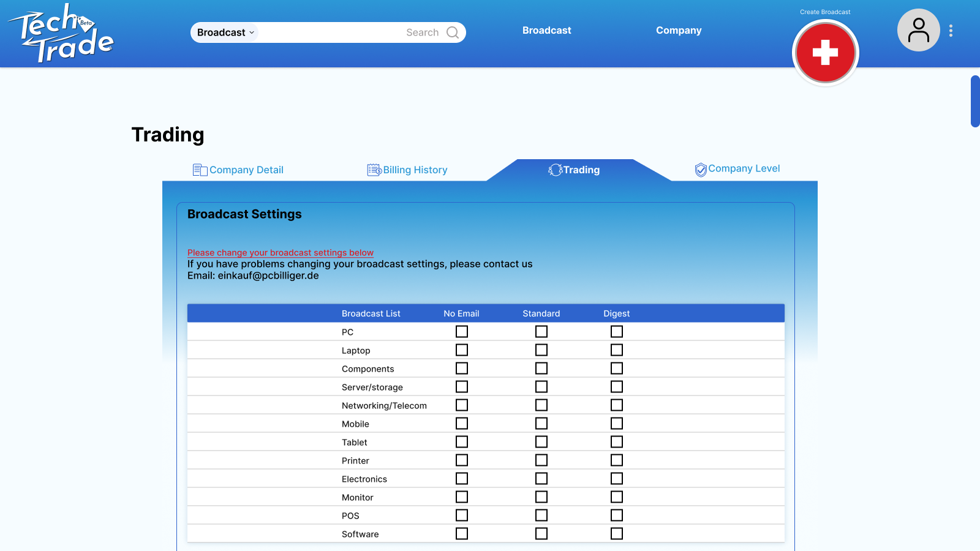980x551 pixels.
Task: Click the page vertical scrollbar thumb
Action: (x=975, y=101)
